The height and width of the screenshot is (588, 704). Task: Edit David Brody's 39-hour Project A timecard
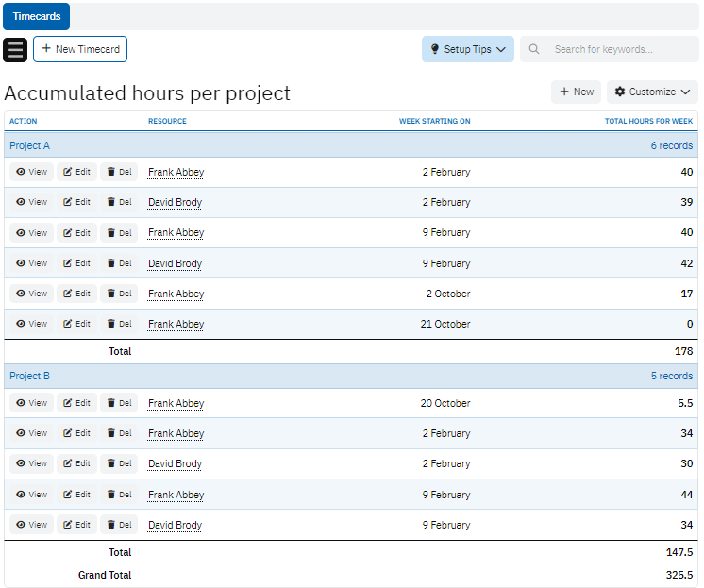pyautogui.click(x=76, y=202)
